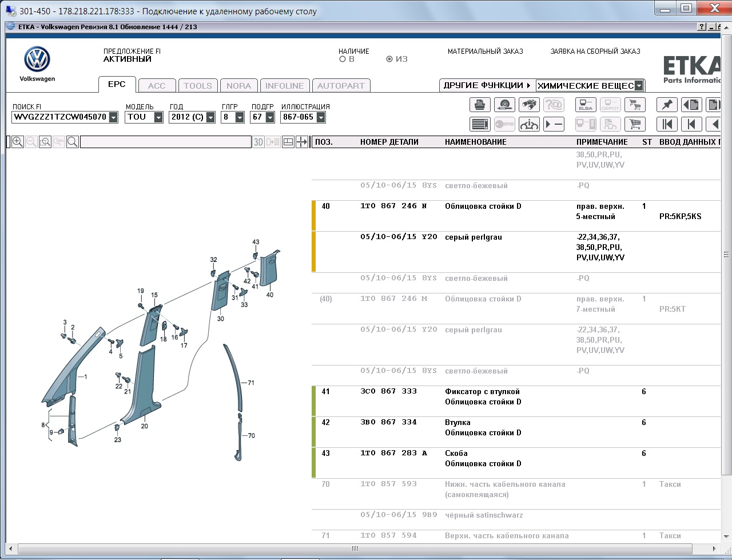732x560 pixels.
Task: Jump to first illustration with double-bar arrow
Action: click(x=667, y=124)
